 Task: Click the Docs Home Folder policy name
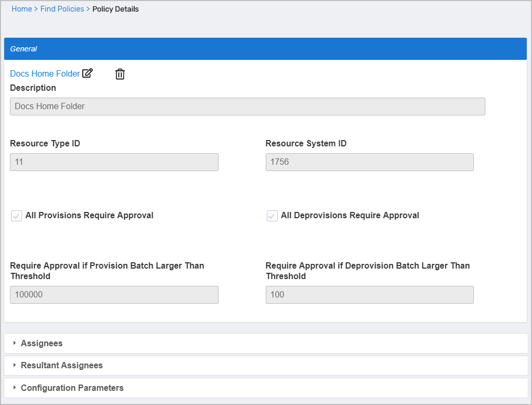45,74
